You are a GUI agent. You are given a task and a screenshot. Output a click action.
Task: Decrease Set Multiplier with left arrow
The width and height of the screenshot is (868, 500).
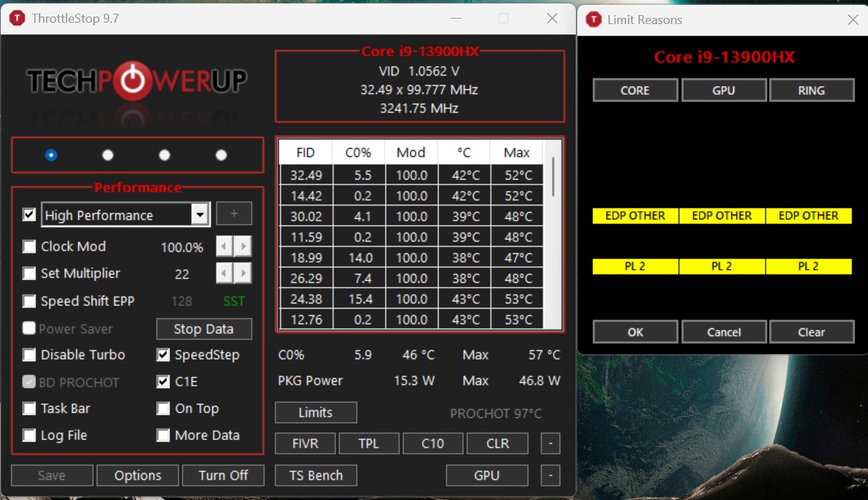pos(225,274)
